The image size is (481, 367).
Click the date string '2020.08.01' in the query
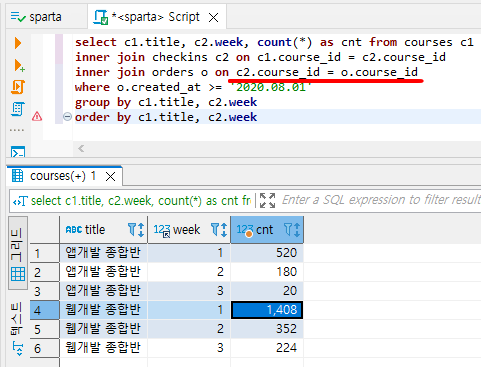(271, 87)
